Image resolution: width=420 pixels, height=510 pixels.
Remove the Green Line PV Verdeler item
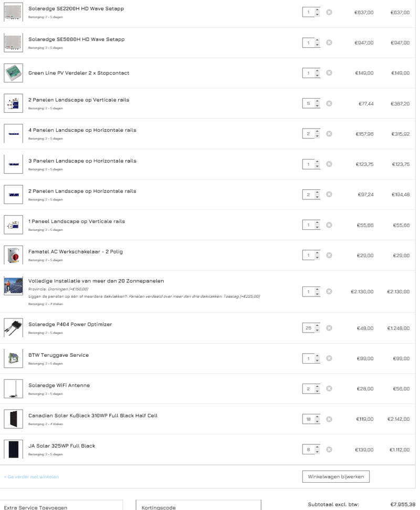coord(329,73)
